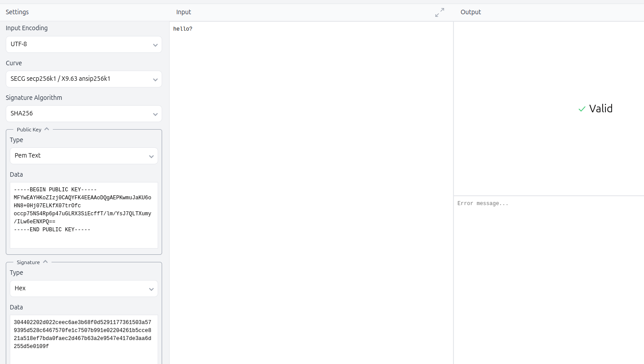The height and width of the screenshot is (364, 644).
Task: Click the Public Key Data label
Action: pos(16,174)
